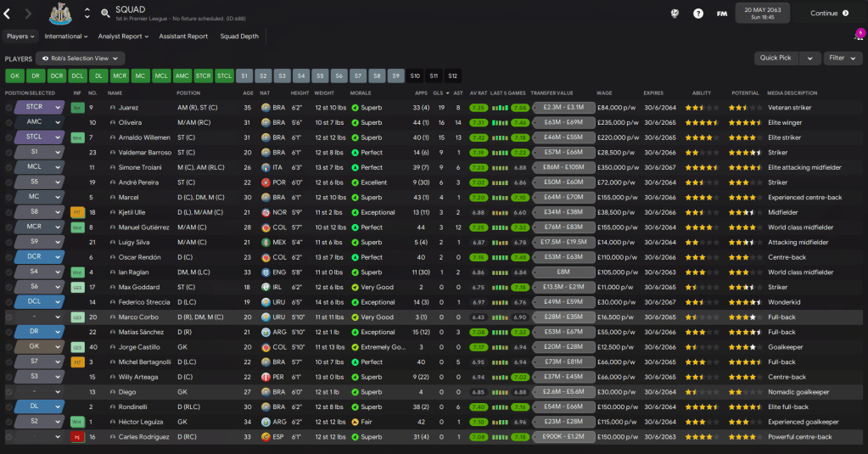The height and width of the screenshot is (454, 868).
Task: Expand the Quick Pick arrow dropdown
Action: [810, 59]
